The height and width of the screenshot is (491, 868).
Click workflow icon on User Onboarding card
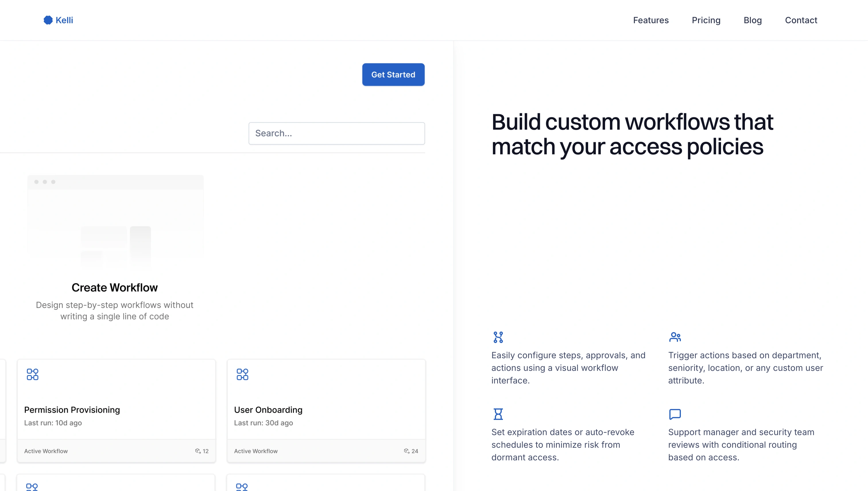click(242, 374)
